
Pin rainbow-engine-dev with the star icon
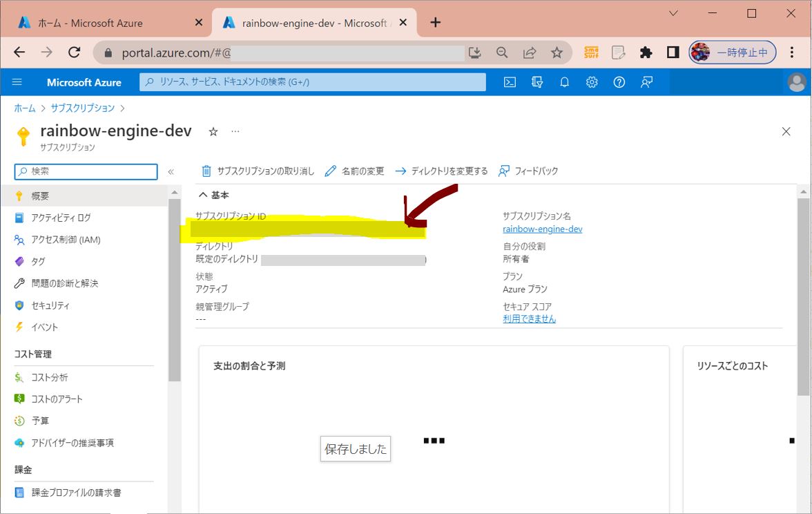pyautogui.click(x=213, y=131)
